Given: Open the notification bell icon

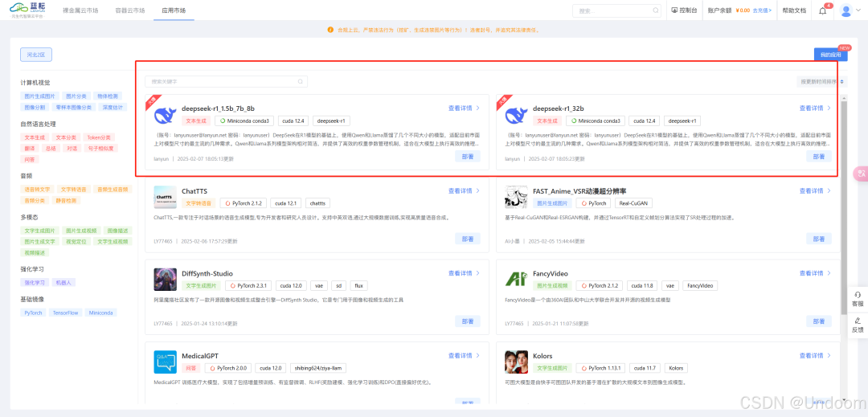Looking at the screenshot, I should click(823, 10).
